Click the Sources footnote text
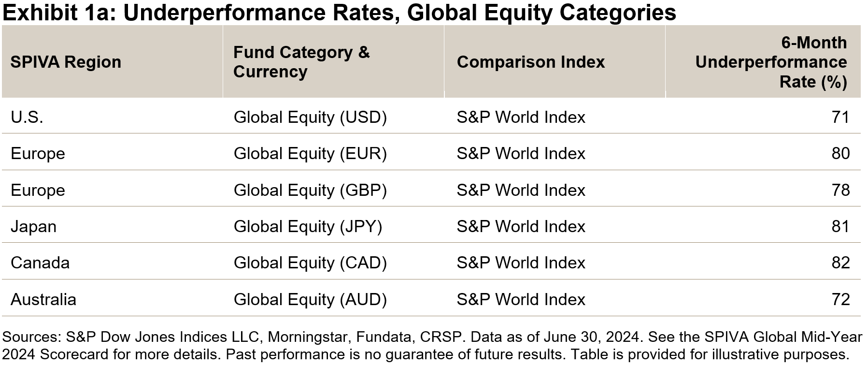This screenshot has height=367, width=868. 432,346
